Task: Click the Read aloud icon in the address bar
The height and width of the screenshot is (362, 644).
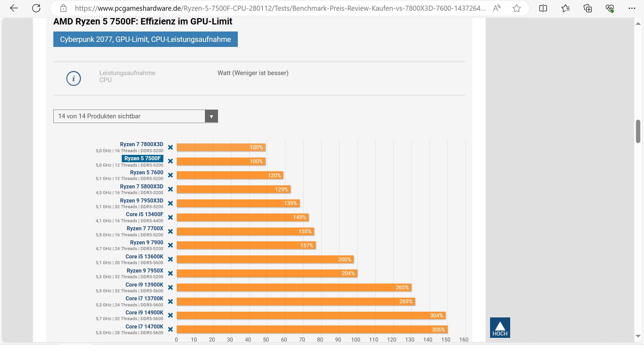Action: [x=497, y=8]
